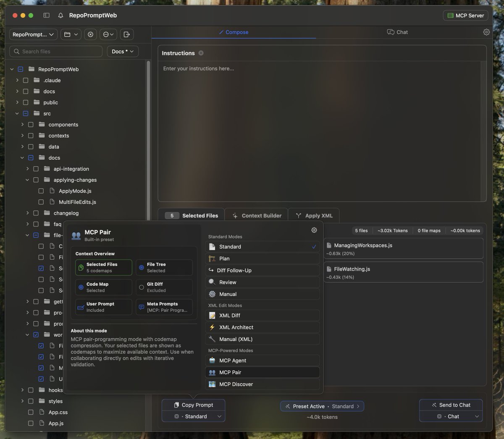Collapse the applying-changes folder

pos(27,180)
